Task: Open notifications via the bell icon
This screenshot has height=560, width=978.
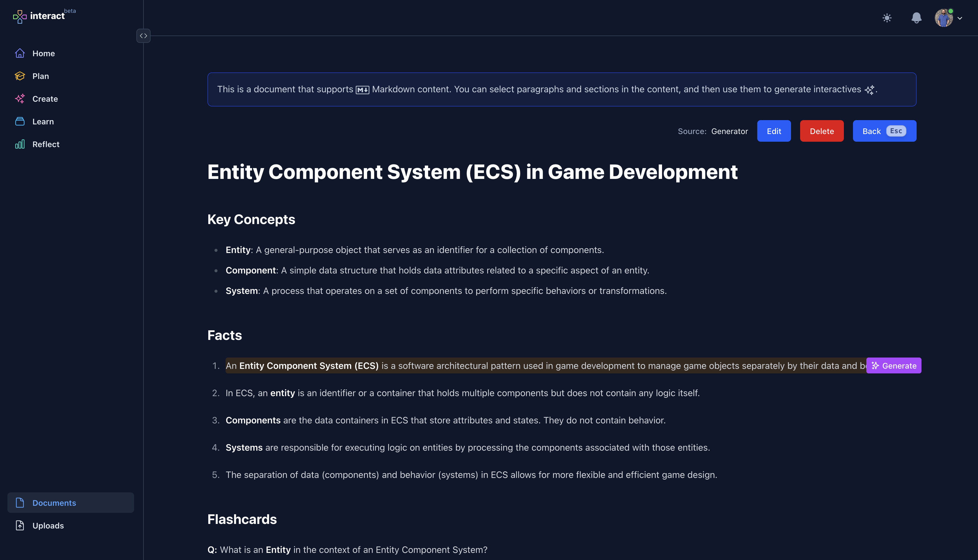Action: [916, 18]
